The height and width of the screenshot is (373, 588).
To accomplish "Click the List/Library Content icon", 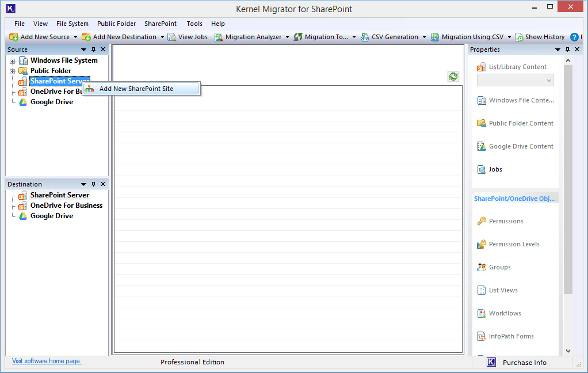I will (x=481, y=67).
